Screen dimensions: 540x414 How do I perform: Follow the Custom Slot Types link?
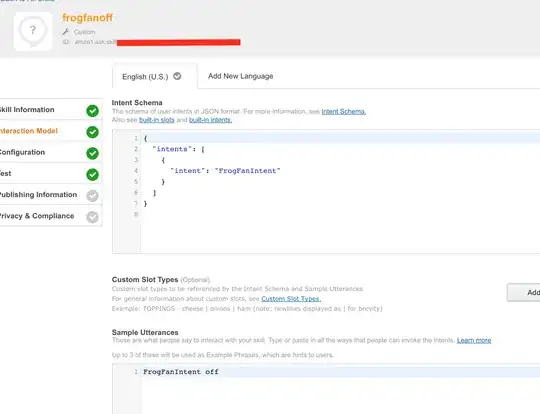[x=291, y=299]
